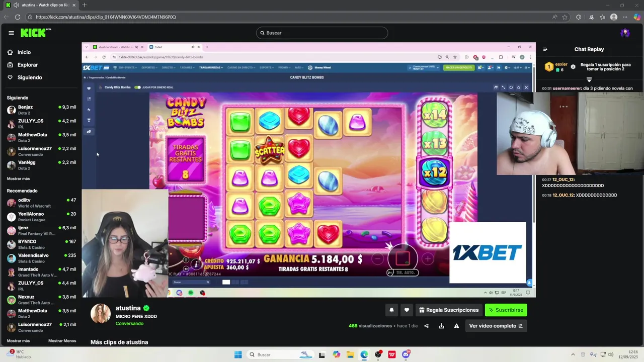Click the Kick logo

click(36, 33)
